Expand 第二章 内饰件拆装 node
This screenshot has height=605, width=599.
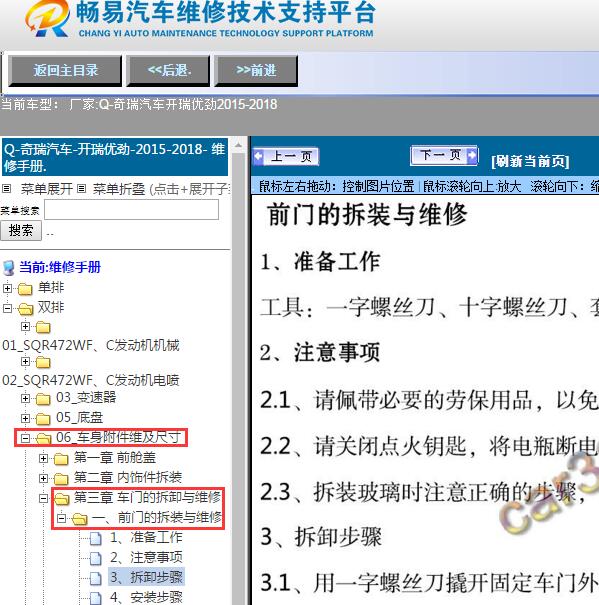click(x=44, y=478)
